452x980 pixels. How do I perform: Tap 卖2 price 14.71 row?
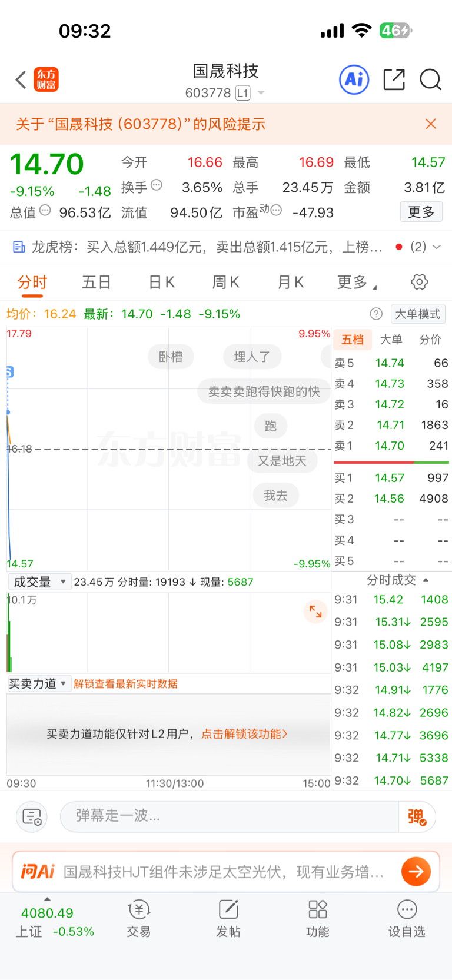[391, 425]
